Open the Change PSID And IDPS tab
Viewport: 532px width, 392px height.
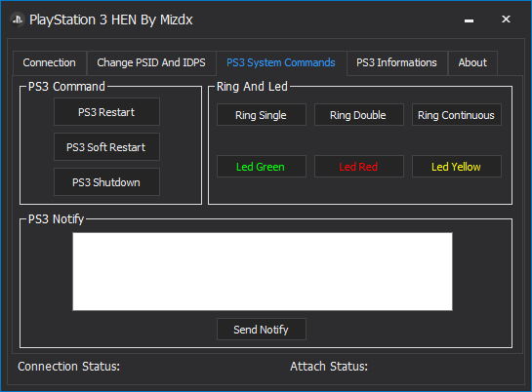pyautogui.click(x=151, y=63)
